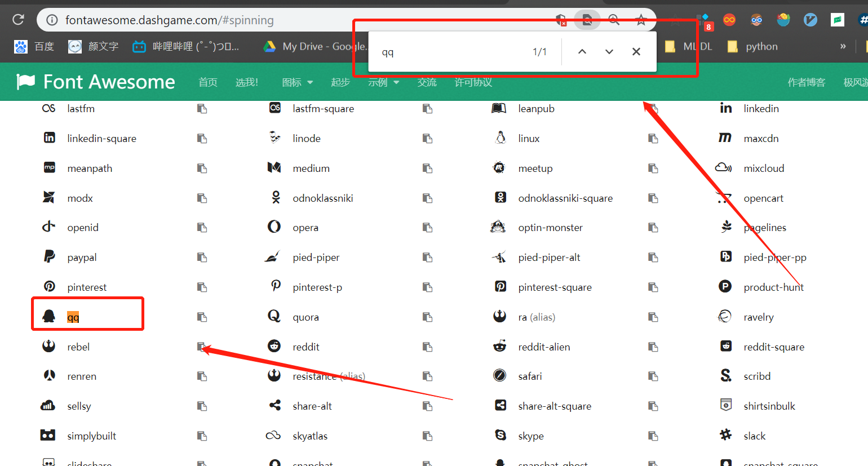Reload the page with the refresh button
This screenshot has height=466, width=868.
[x=18, y=20]
